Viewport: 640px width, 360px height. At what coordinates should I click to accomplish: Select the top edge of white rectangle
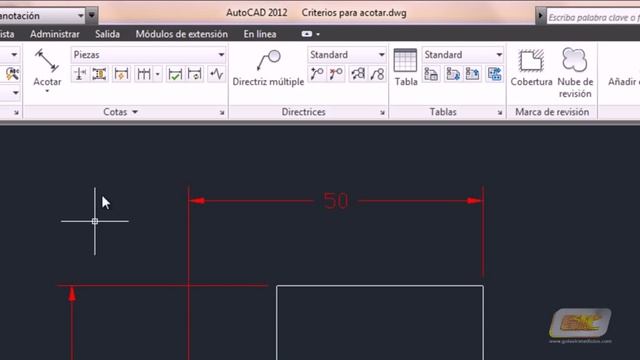point(380,286)
